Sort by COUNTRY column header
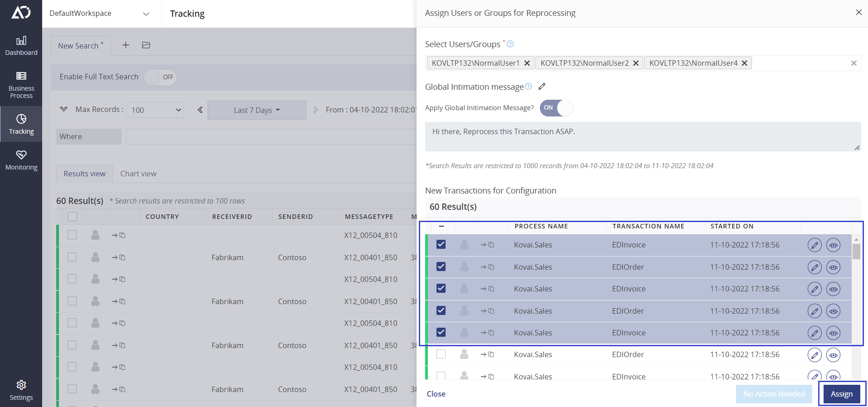Image resolution: width=868 pixels, height=407 pixels. [x=162, y=217]
